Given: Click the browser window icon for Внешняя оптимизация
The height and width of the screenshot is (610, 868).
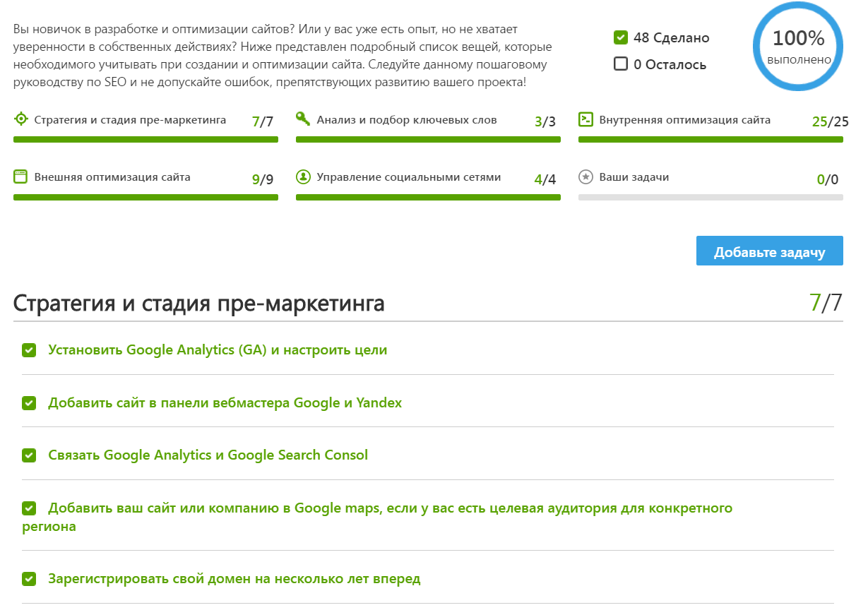Looking at the screenshot, I should click(20, 177).
